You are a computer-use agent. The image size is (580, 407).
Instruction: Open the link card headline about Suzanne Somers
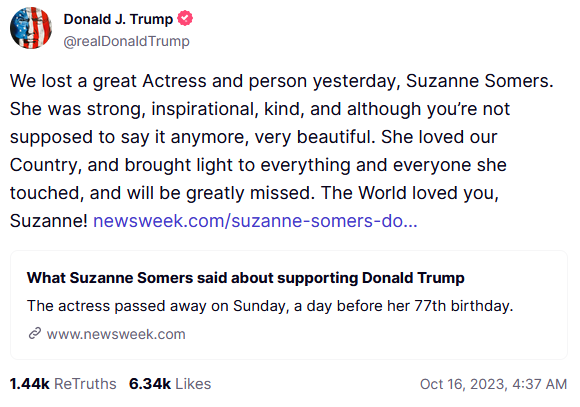click(x=246, y=278)
